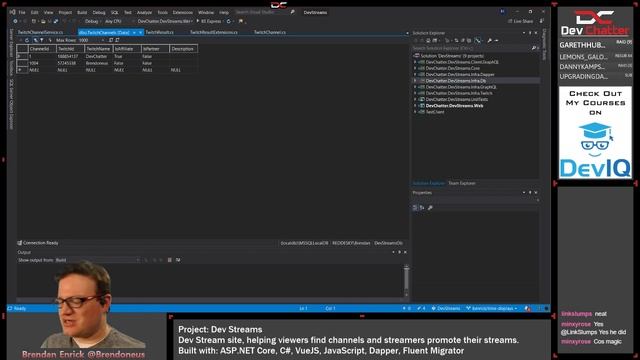Screen dimensions: 640x360
Task: Close the Output panel
Action: (x=405, y=252)
